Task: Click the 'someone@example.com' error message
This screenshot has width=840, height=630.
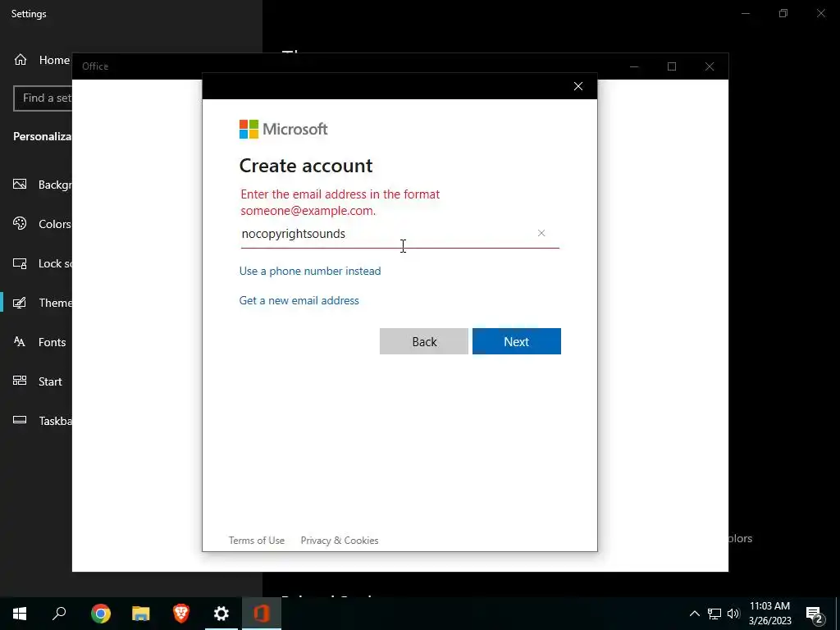Action: pos(340,202)
